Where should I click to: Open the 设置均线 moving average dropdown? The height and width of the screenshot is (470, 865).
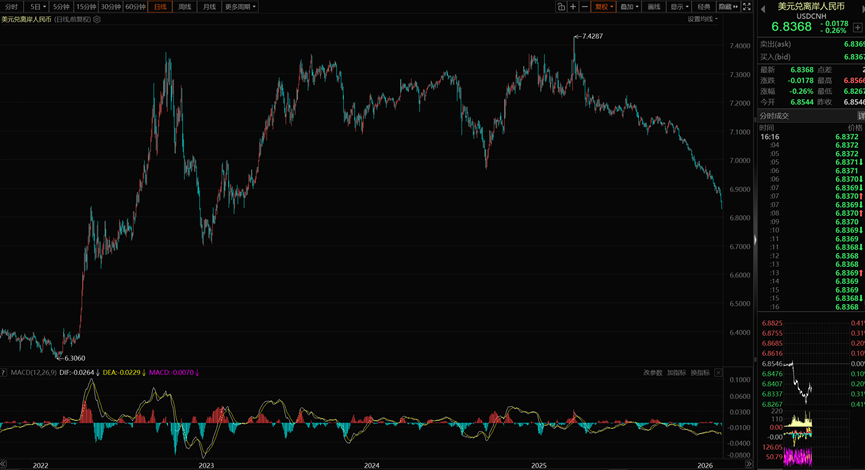(x=695, y=19)
